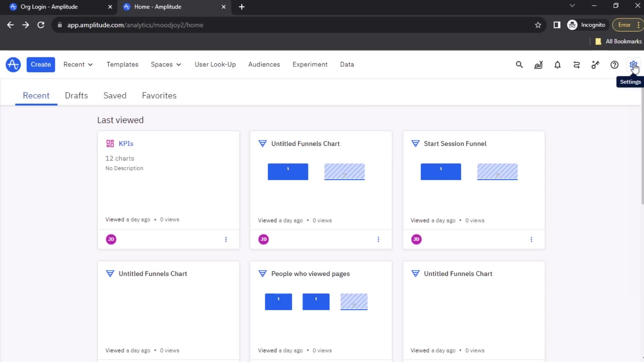Open a new browser tab

241,7
